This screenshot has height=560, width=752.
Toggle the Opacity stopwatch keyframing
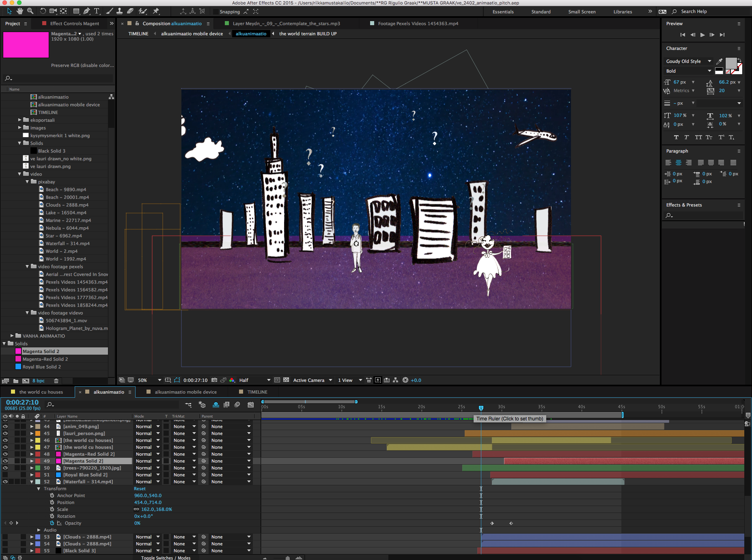coord(52,523)
